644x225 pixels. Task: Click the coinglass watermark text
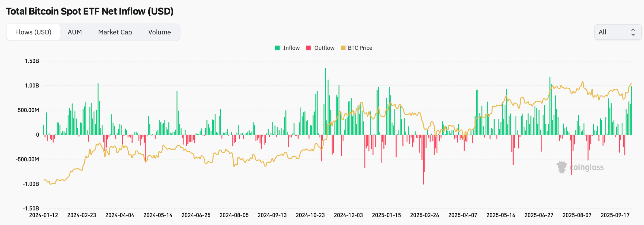coord(586,167)
